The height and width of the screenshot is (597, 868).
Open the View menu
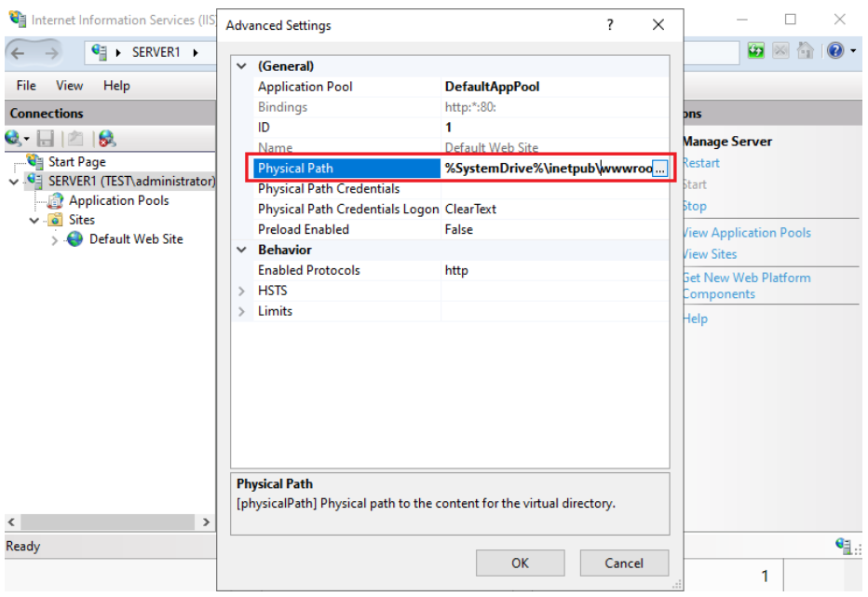pos(69,86)
